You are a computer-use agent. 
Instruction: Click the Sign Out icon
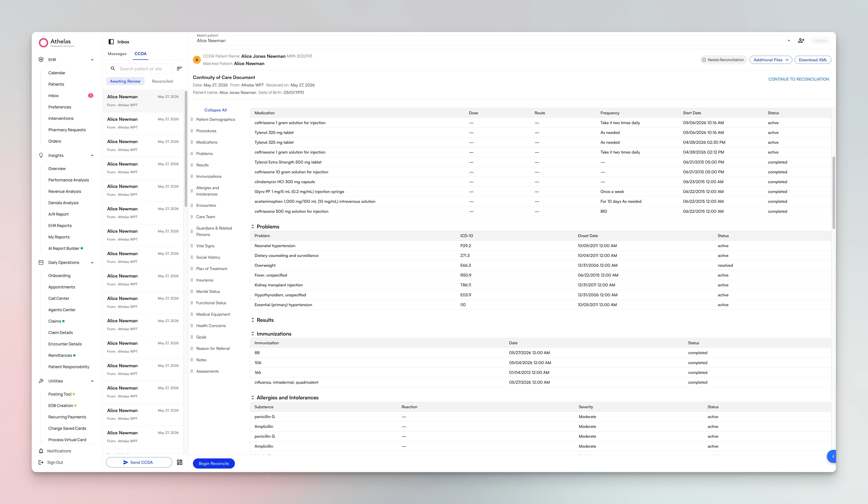41,462
